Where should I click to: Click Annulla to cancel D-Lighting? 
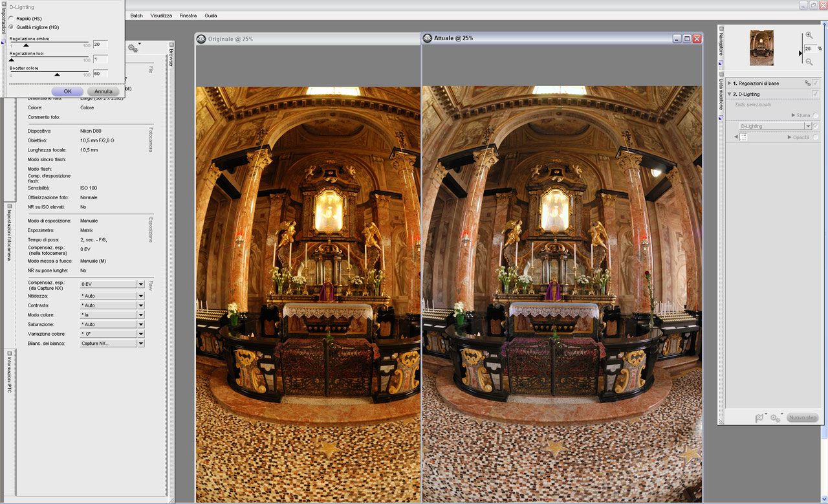point(103,91)
